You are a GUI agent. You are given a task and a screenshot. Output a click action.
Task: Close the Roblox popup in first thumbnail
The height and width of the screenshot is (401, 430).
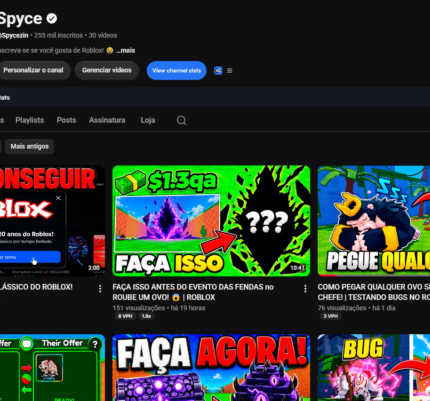(x=58, y=198)
